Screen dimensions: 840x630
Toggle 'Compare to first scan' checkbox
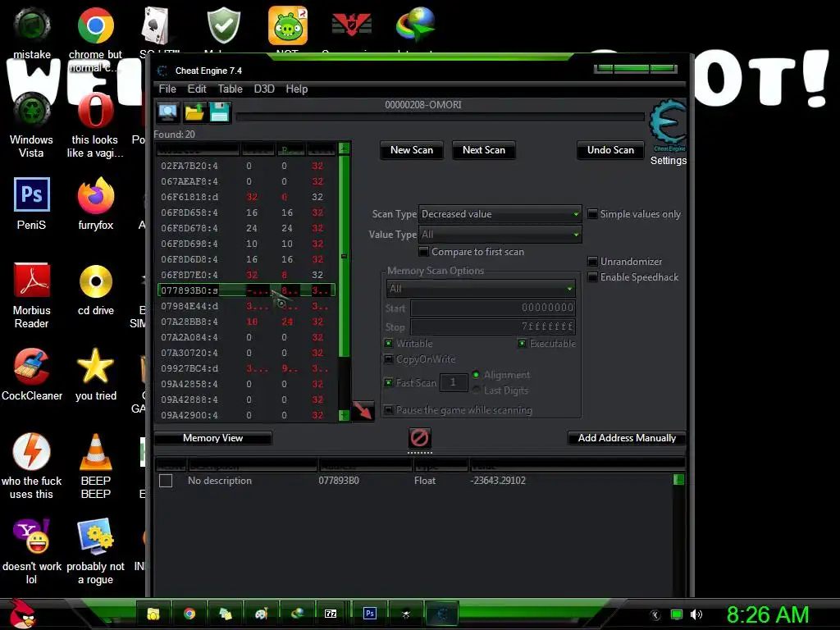[424, 251]
